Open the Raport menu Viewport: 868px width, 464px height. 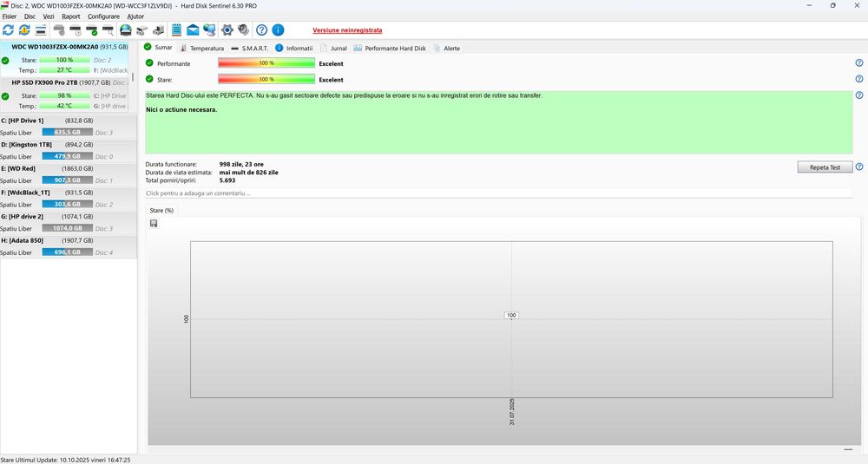pos(71,16)
